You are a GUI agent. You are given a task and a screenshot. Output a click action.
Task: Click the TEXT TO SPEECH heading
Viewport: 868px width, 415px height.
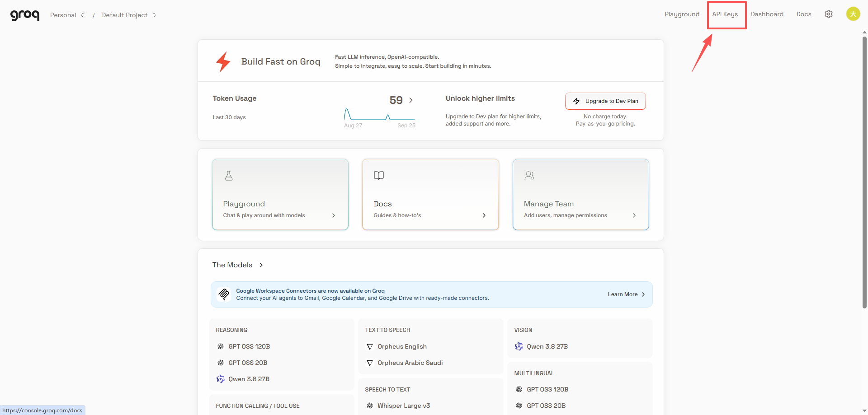pyautogui.click(x=387, y=330)
